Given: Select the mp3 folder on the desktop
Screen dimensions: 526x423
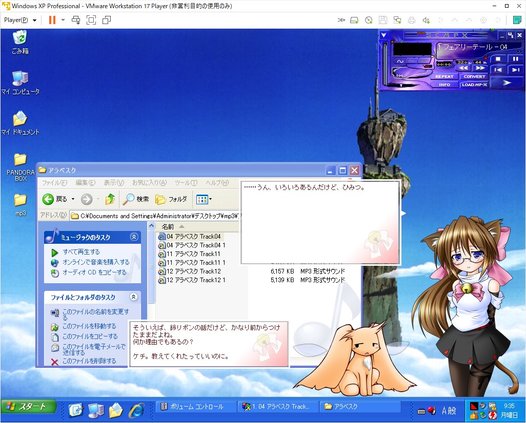Looking at the screenshot, I should pyautogui.click(x=20, y=205).
